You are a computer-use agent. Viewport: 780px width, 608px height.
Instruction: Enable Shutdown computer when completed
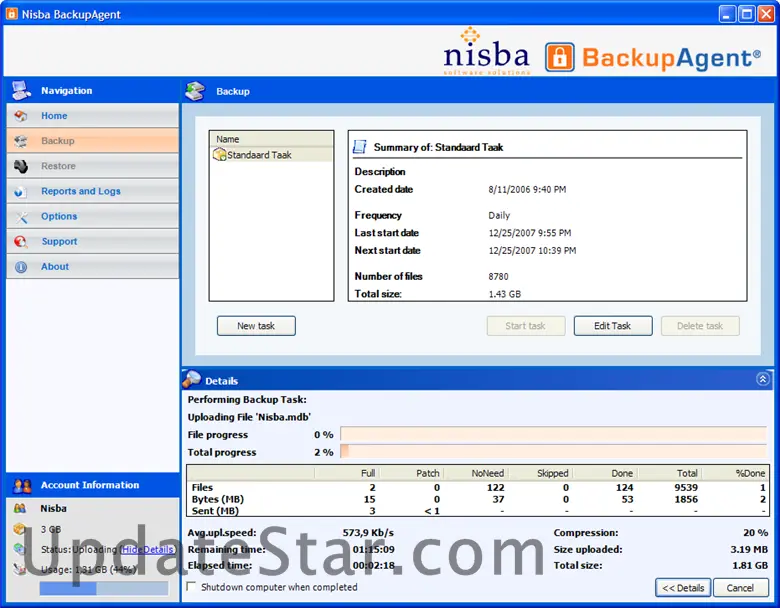[x=191, y=587]
